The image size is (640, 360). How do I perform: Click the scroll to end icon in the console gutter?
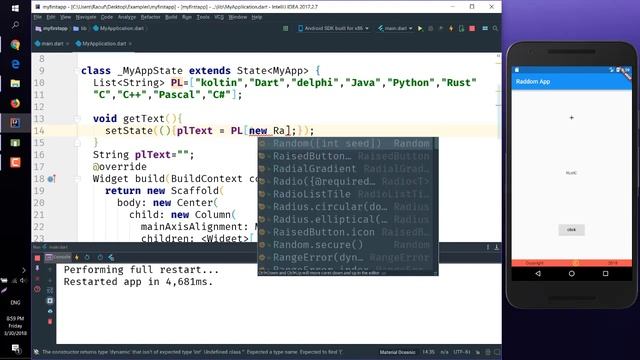[x=50, y=301]
